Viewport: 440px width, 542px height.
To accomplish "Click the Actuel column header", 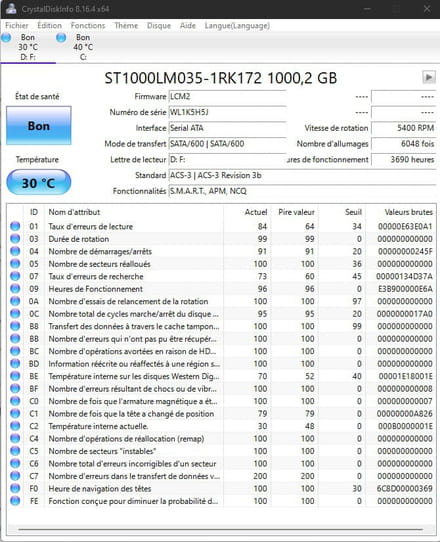I will [x=247, y=212].
